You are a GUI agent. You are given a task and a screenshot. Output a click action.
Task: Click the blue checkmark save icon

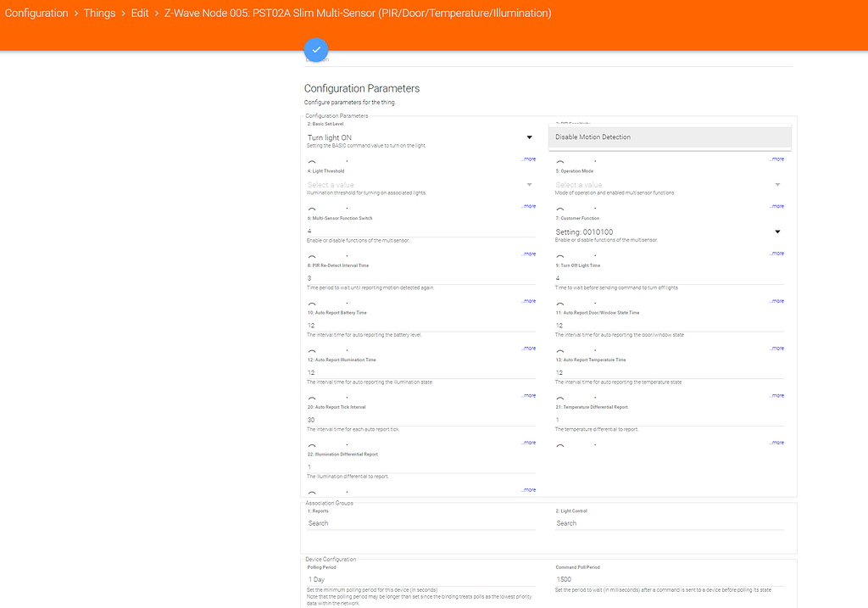315,49
